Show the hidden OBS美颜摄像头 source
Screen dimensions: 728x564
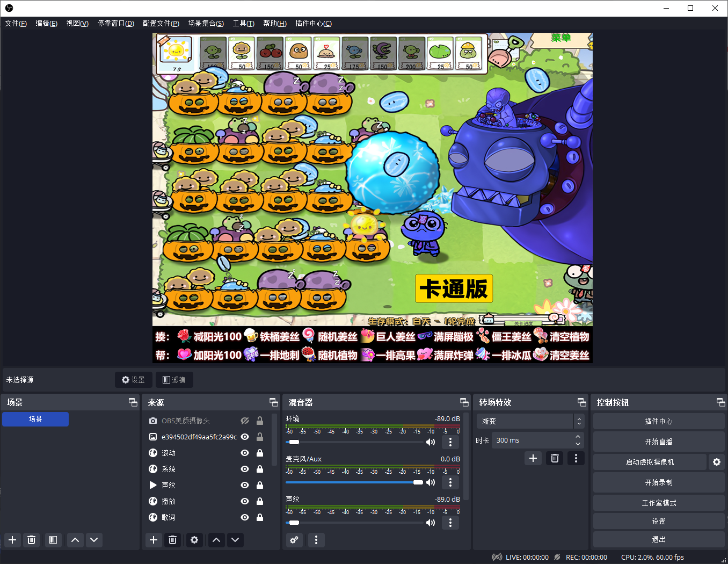point(245,421)
